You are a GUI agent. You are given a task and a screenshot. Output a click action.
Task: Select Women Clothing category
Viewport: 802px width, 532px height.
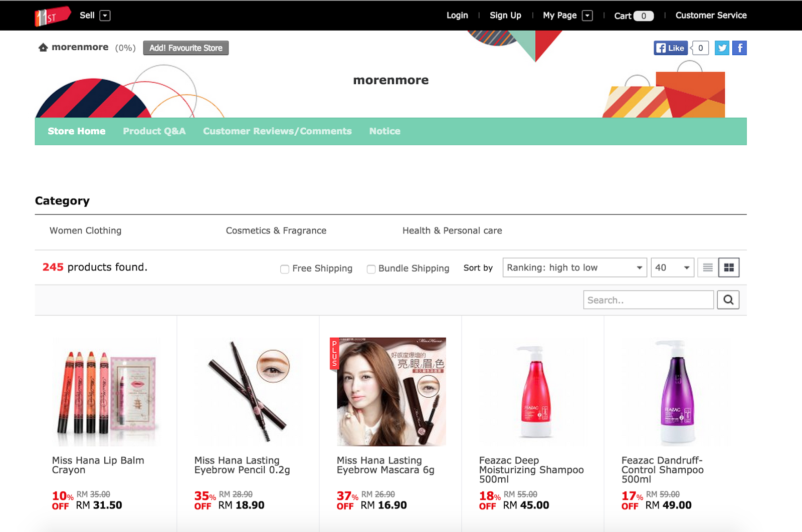pos(86,230)
